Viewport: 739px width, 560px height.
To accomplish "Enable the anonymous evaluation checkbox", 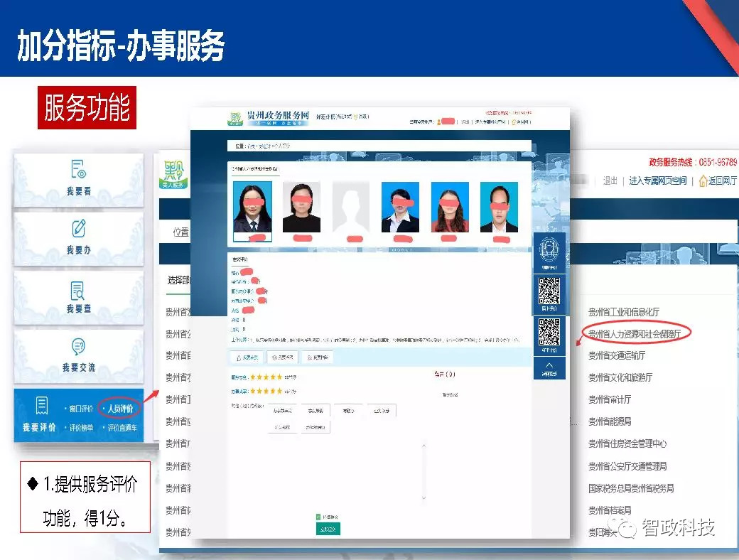I will click(x=318, y=517).
